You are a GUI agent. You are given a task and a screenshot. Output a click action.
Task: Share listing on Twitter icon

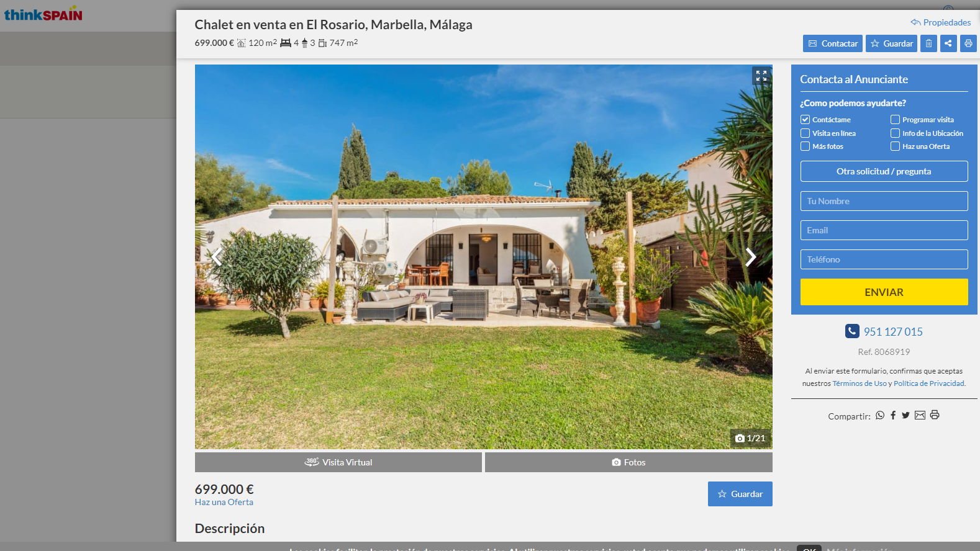905,415
